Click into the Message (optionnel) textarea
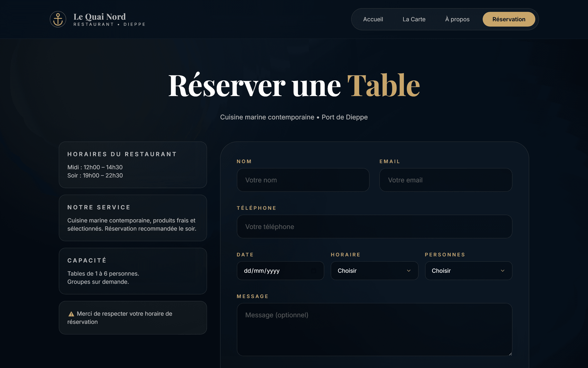The image size is (588, 368). point(374,330)
